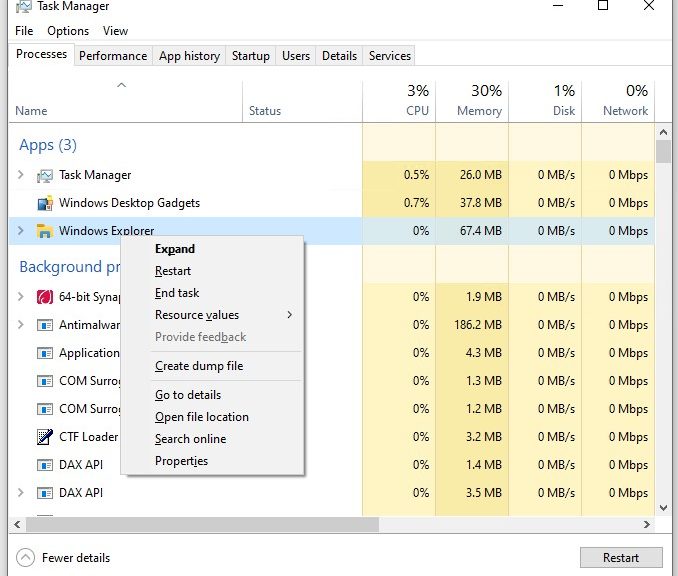
Task: Open the Options menu
Action: point(68,31)
